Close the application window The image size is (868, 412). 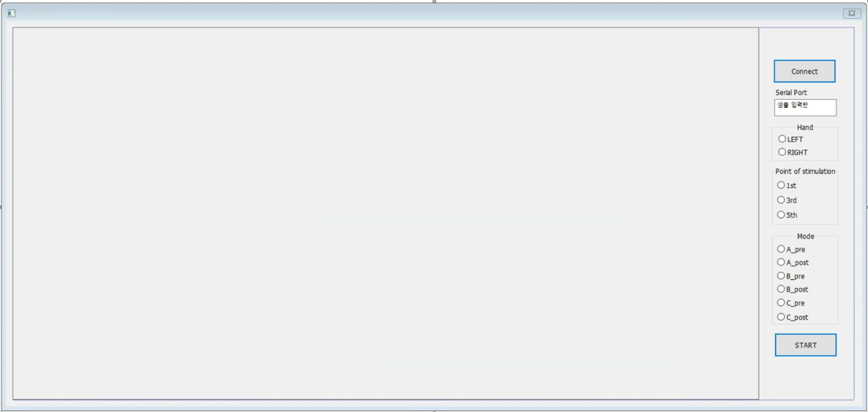pyautogui.click(x=852, y=13)
